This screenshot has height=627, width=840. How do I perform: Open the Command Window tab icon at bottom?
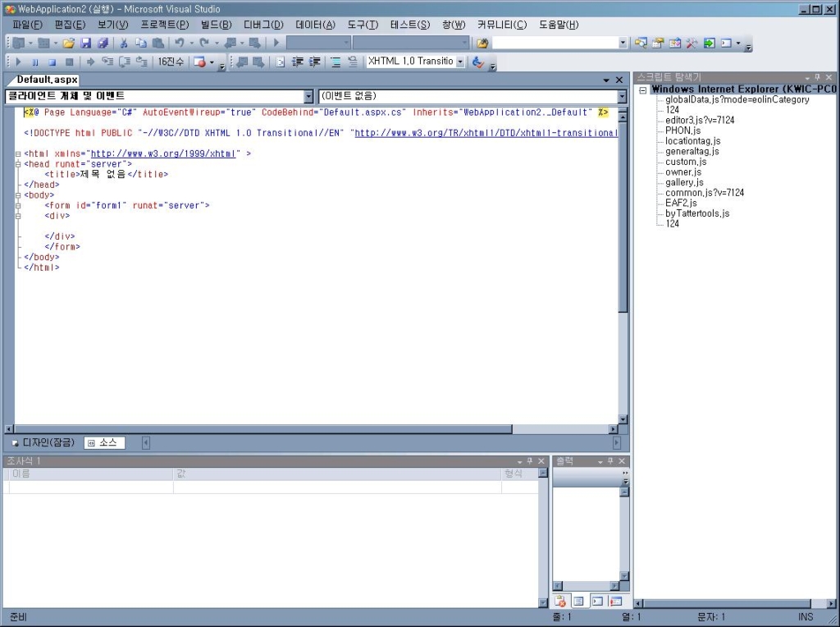pos(597,602)
